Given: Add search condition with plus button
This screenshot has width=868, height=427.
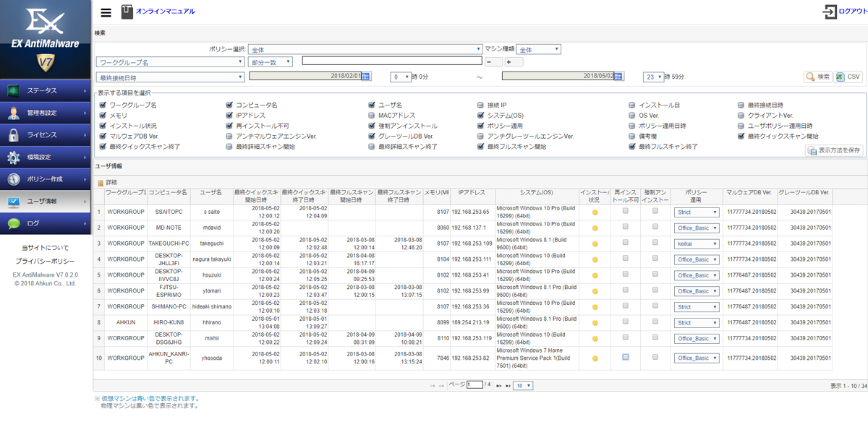Looking at the screenshot, I should coord(514,62).
